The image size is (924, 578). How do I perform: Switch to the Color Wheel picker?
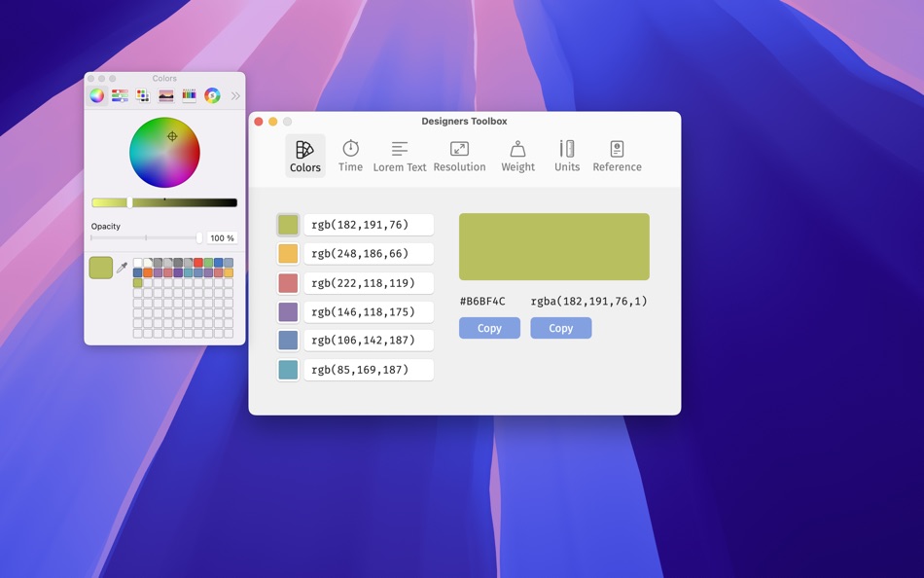pyautogui.click(x=95, y=94)
